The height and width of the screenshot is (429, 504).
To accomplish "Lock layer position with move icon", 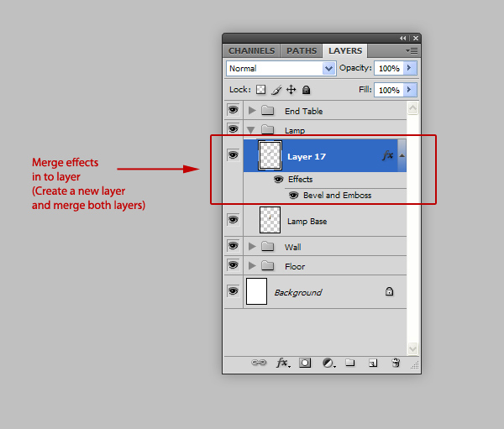I will pyautogui.click(x=291, y=90).
